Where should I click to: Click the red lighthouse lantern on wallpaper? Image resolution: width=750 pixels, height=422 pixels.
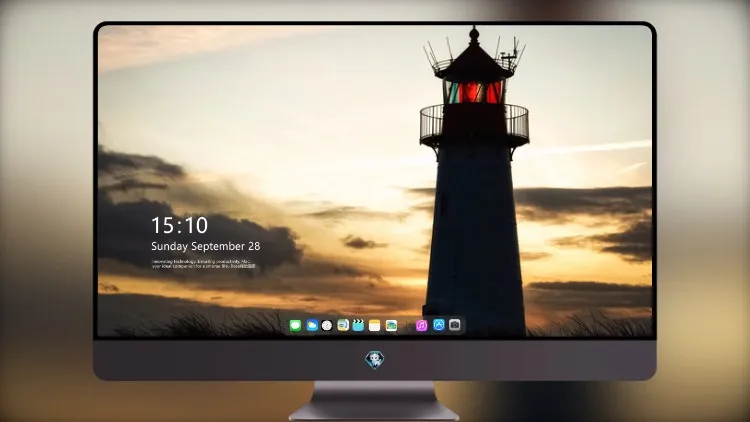click(474, 92)
